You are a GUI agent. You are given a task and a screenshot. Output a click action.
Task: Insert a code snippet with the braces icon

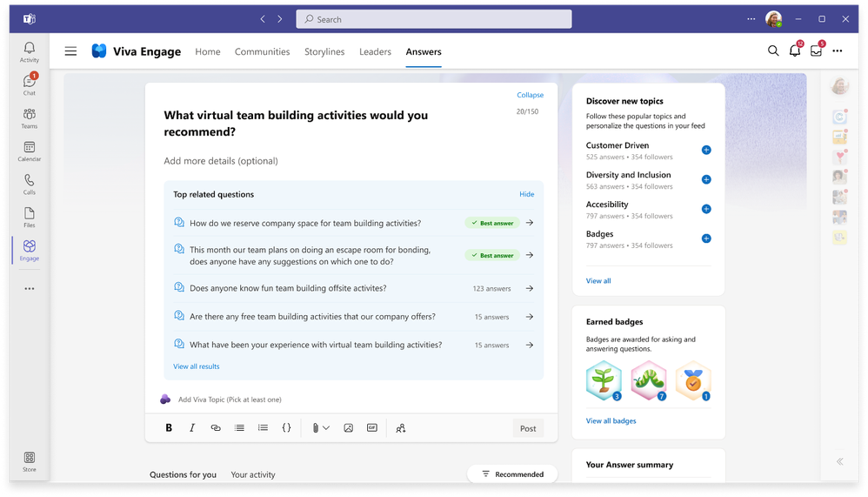(286, 427)
